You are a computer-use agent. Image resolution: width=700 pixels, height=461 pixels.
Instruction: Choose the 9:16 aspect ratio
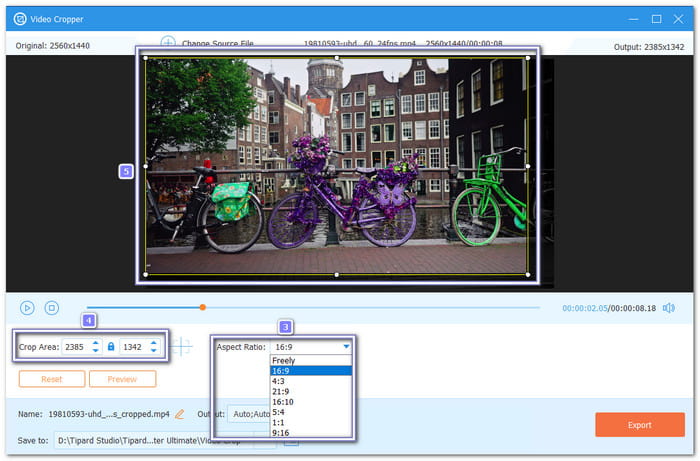coord(311,431)
